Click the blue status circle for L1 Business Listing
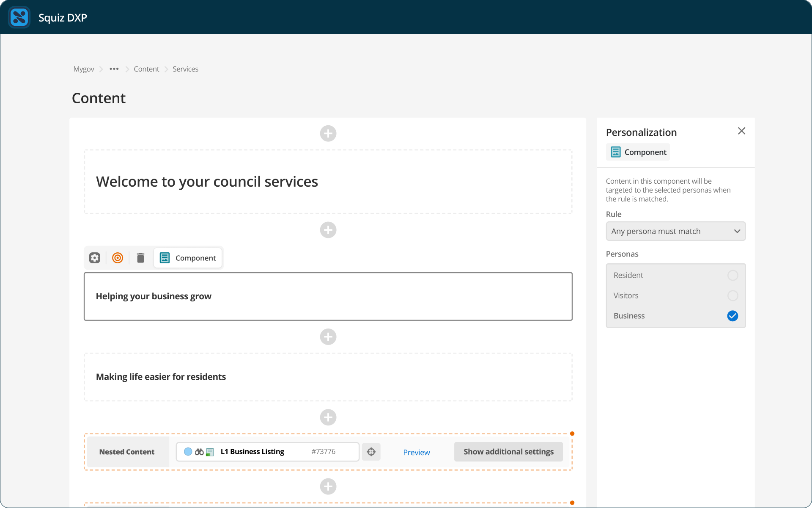The image size is (812, 508). pyautogui.click(x=188, y=452)
